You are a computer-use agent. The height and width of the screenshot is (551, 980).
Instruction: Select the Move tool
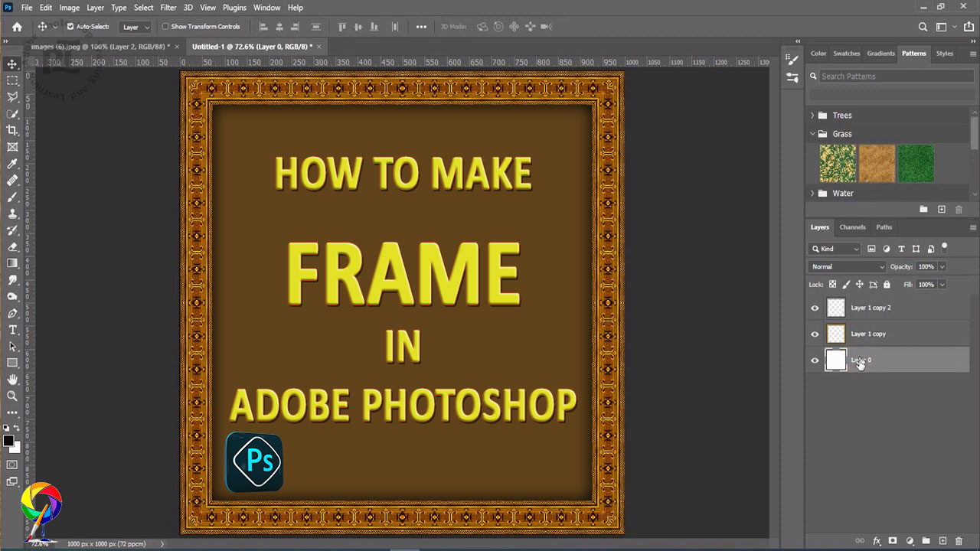point(12,64)
